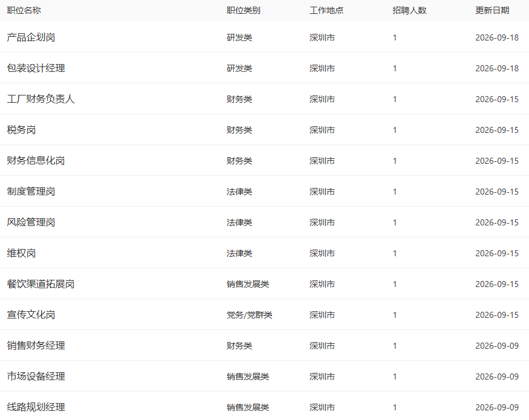Screen dimensions: 529x420
Task: Select the 工厂财务负责人 job title
Action: pos(41,99)
